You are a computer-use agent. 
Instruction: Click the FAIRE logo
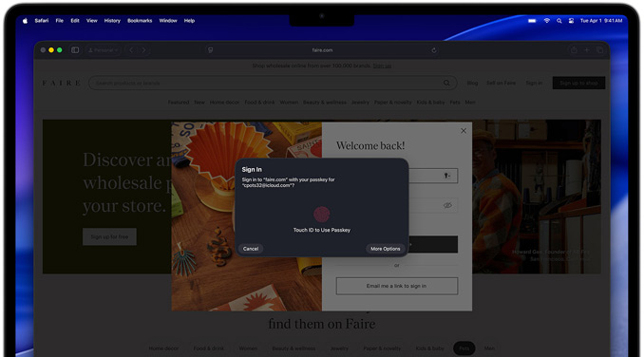(x=61, y=83)
